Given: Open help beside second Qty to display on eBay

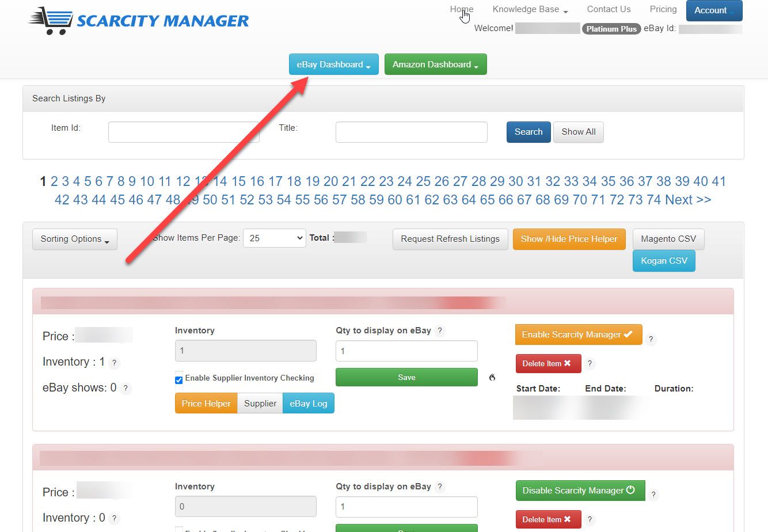Looking at the screenshot, I should point(440,487).
